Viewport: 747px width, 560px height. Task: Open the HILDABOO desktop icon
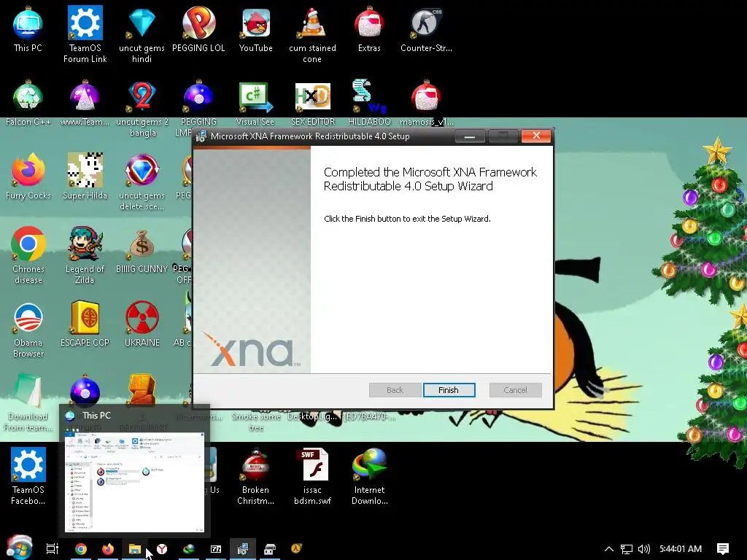pos(369,102)
